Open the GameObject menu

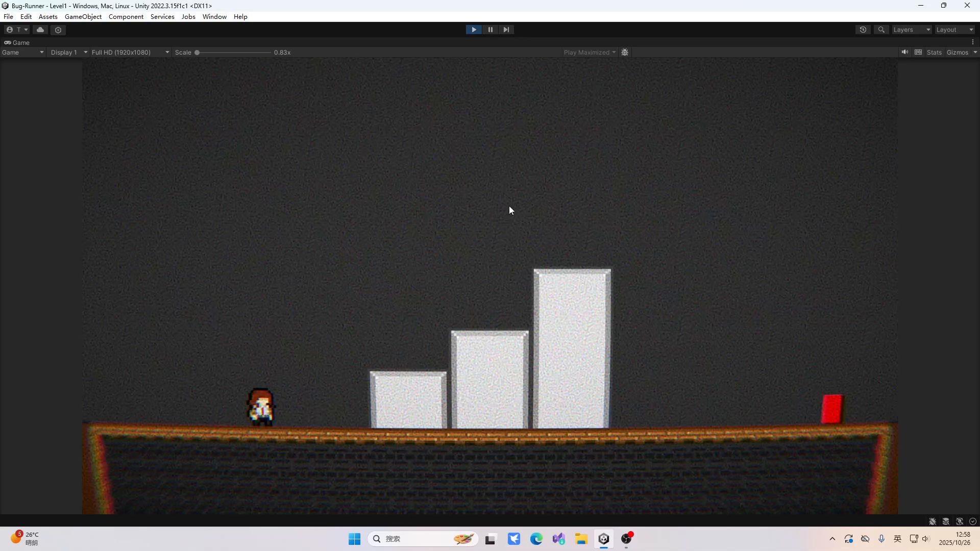tap(83, 16)
